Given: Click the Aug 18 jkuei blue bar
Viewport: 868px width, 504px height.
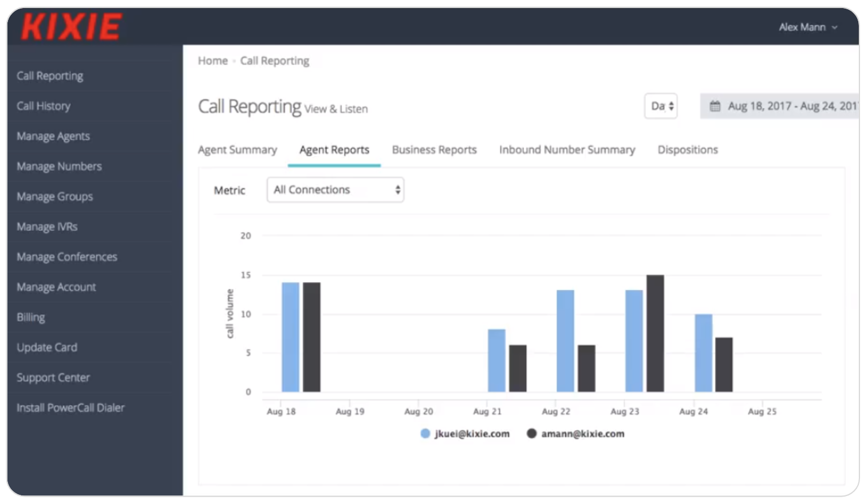Looking at the screenshot, I should coord(290,337).
